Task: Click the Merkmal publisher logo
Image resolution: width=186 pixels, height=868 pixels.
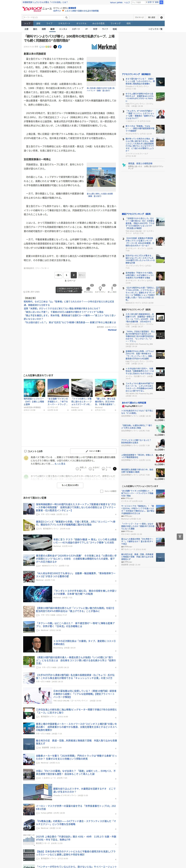Action: click(104, 47)
